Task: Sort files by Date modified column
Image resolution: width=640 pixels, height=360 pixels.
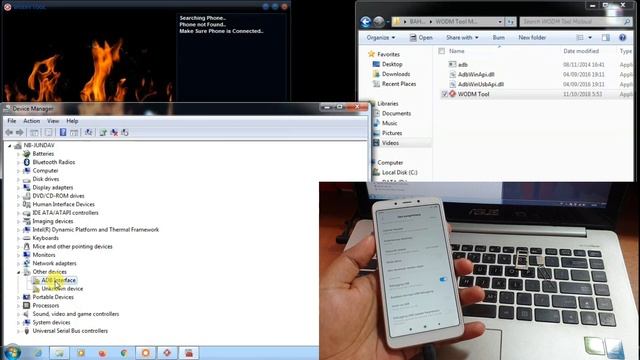Action: click(581, 51)
